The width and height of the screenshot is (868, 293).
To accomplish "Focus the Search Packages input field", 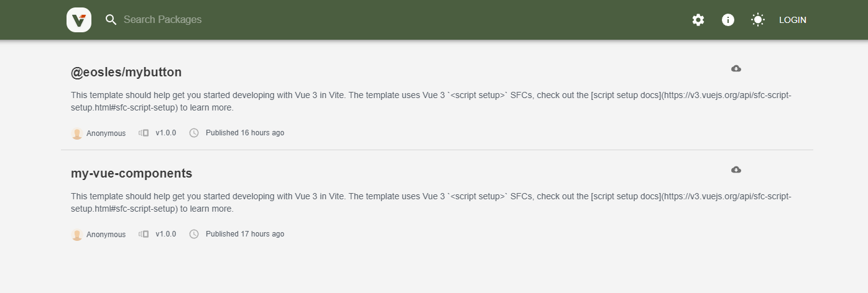I will [249, 20].
